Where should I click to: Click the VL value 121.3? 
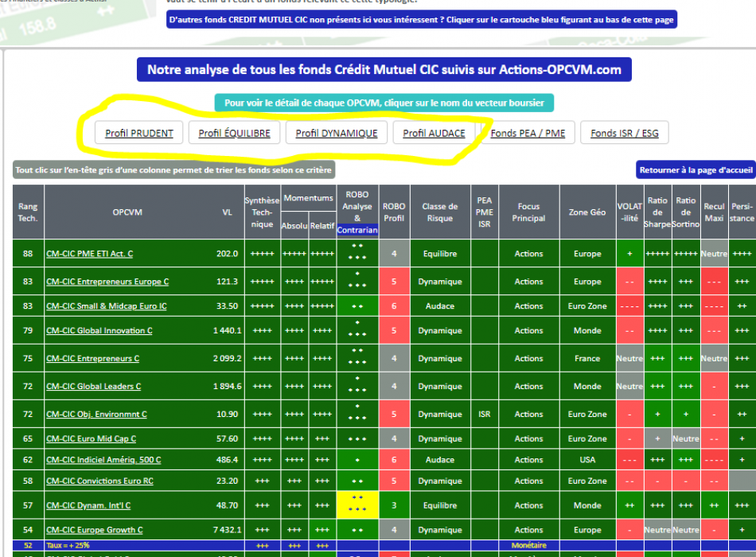click(x=227, y=282)
